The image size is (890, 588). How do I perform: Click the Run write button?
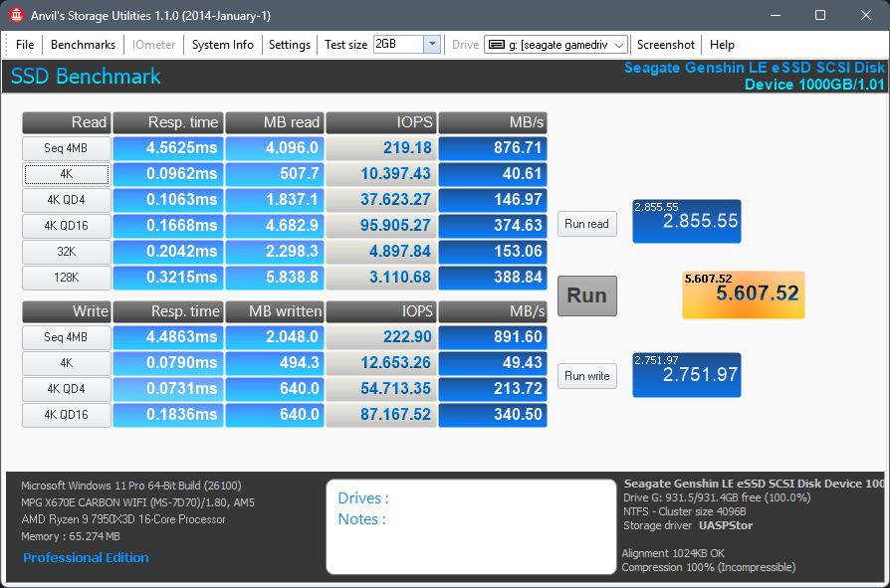(586, 375)
